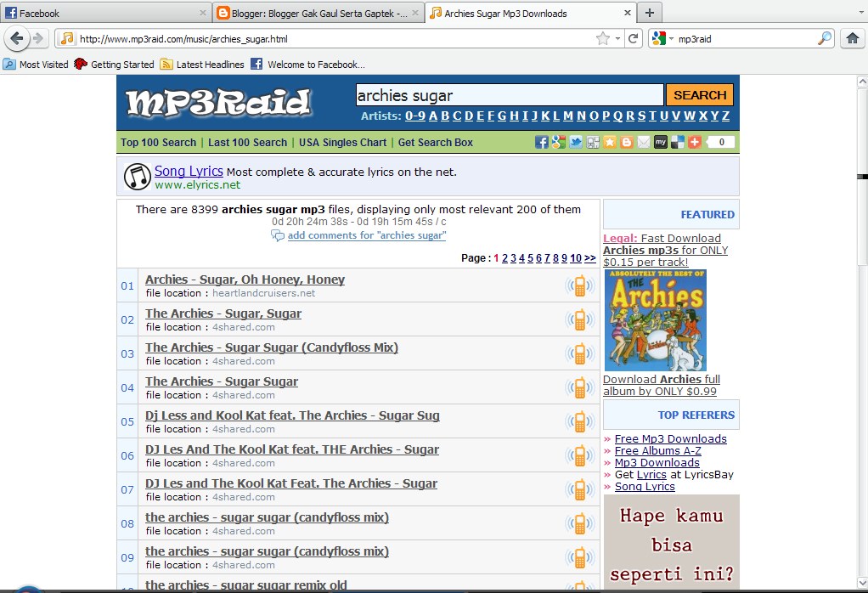Open Top 100 Search link

tap(158, 142)
